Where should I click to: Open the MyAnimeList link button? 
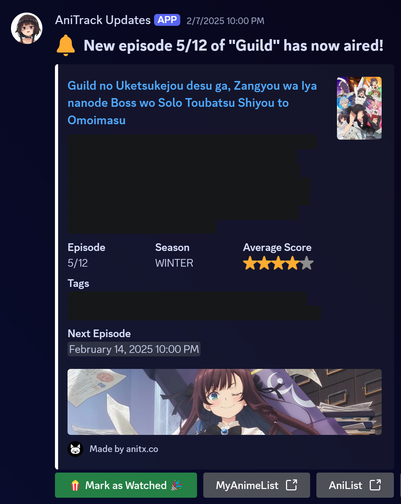coord(257,485)
